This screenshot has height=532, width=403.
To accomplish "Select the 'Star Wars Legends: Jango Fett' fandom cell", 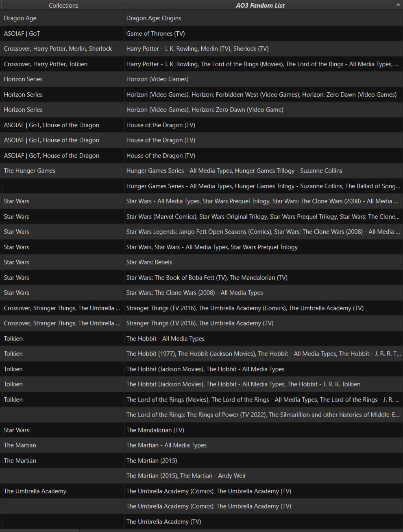I will (x=264, y=232).
